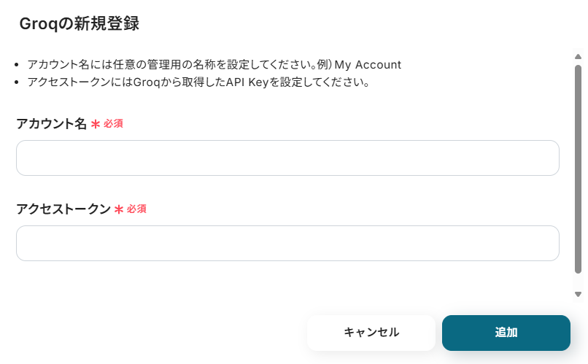Click the 必須 badge next to アクセストークン
Image resolution: width=588 pixels, height=364 pixels.
pos(136,209)
